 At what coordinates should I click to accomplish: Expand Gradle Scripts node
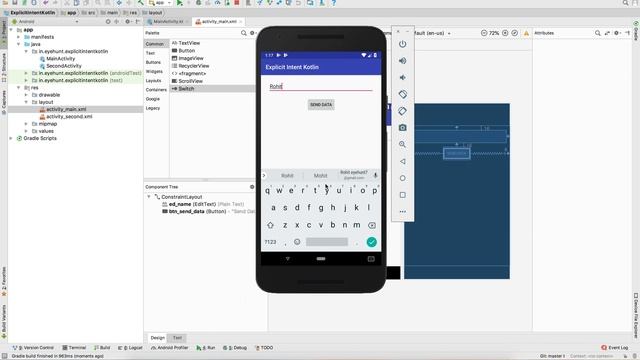pos(11,138)
